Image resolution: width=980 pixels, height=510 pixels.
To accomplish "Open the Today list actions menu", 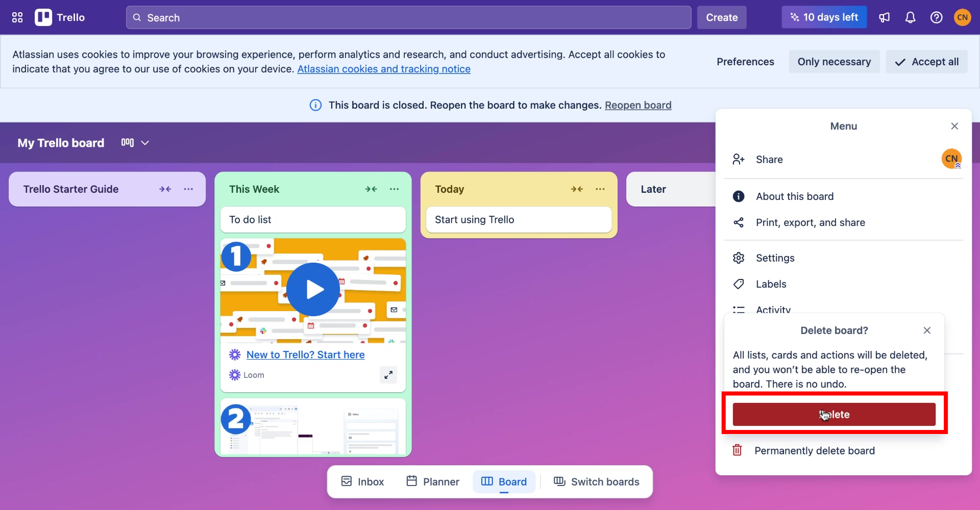I will click(x=600, y=189).
